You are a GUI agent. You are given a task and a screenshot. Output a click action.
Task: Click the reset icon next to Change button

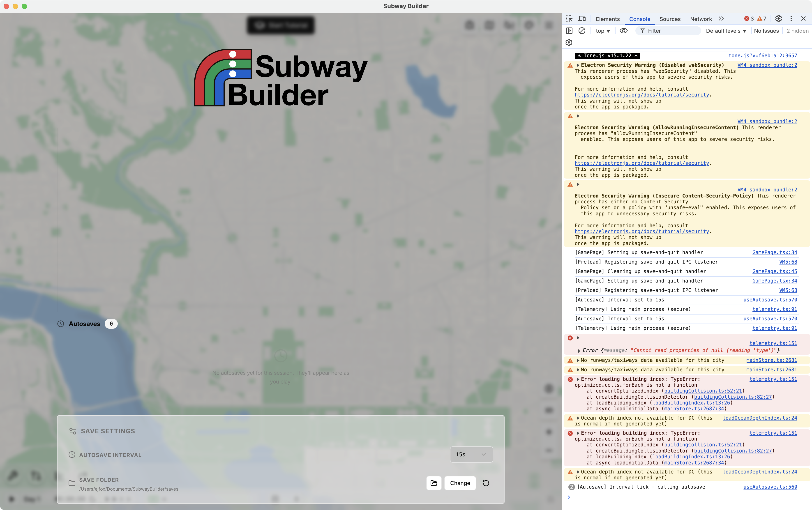coord(486,483)
